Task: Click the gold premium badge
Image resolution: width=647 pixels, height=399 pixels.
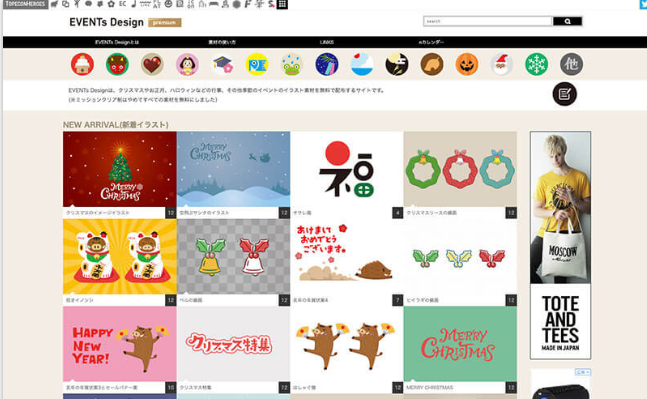Action: [x=165, y=23]
